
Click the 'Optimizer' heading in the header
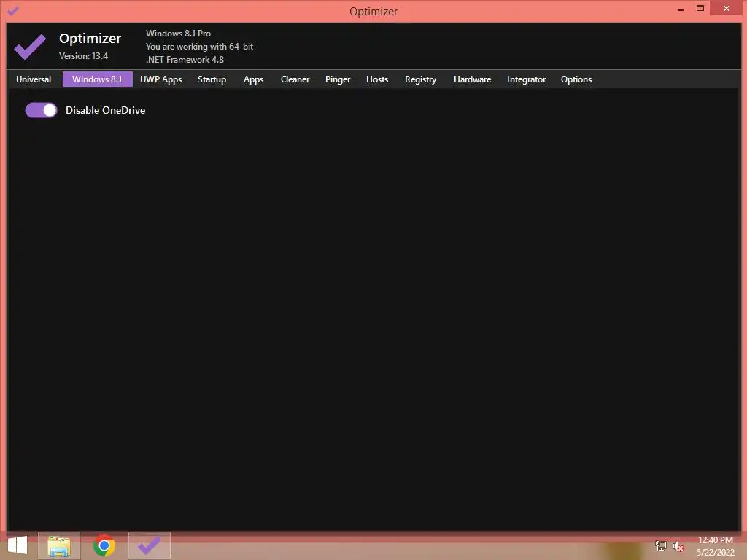[x=90, y=38]
